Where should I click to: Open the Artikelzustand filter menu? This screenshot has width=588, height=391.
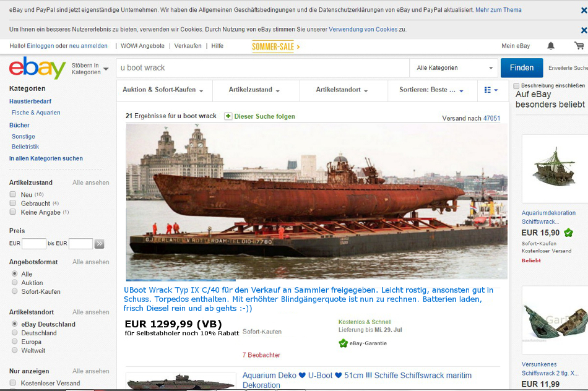254,90
